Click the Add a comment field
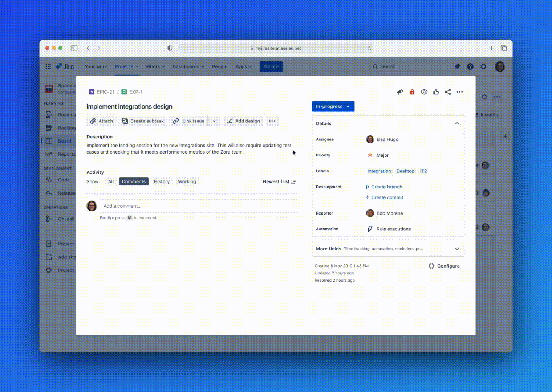 click(x=199, y=206)
